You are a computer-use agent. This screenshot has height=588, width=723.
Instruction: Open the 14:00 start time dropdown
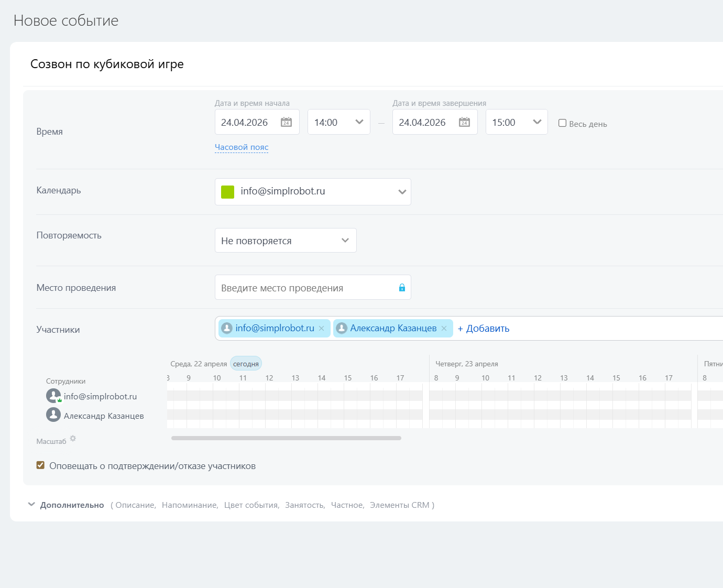(x=338, y=122)
